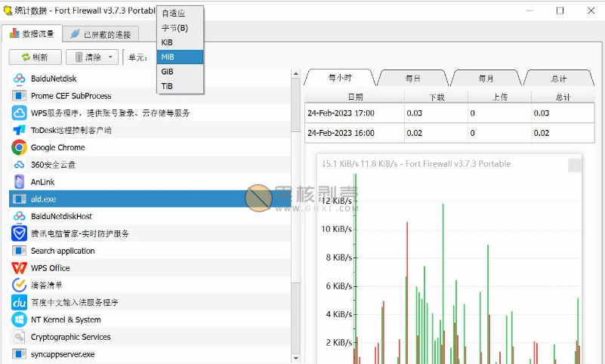
Task: Click the BaiduNetdisk app icon
Action: pos(19,79)
